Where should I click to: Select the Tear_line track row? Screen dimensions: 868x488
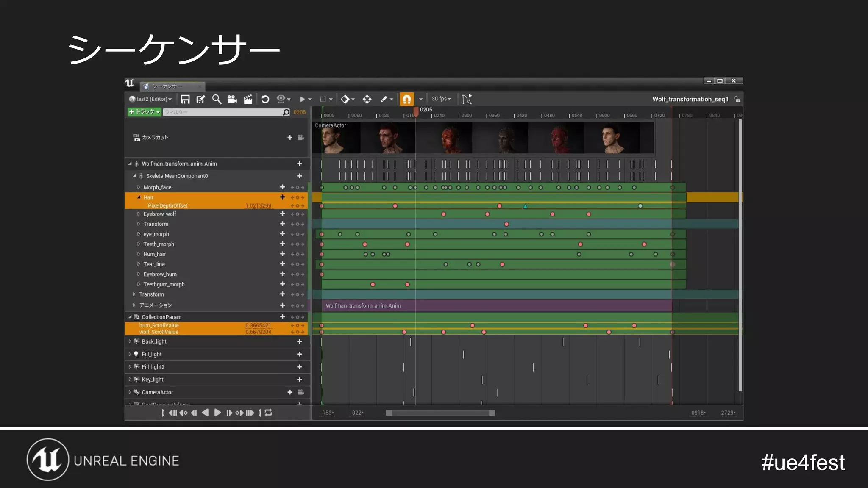pos(217,264)
